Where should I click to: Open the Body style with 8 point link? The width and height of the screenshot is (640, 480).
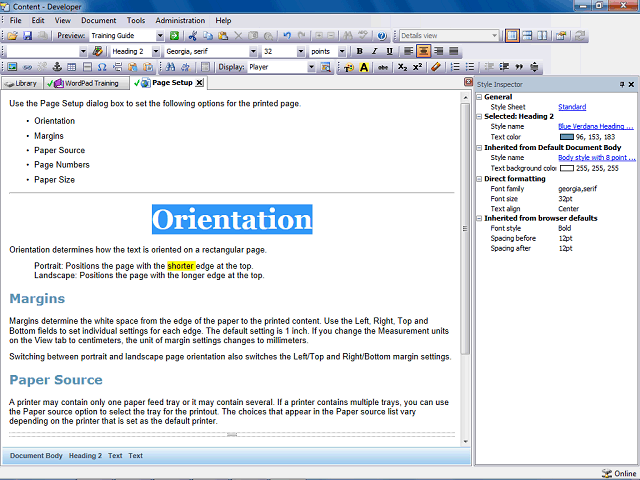pos(597,158)
